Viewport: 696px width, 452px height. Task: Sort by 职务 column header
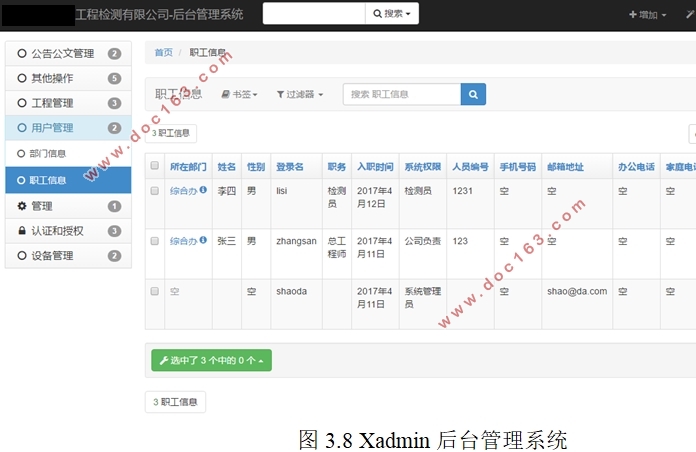336,167
